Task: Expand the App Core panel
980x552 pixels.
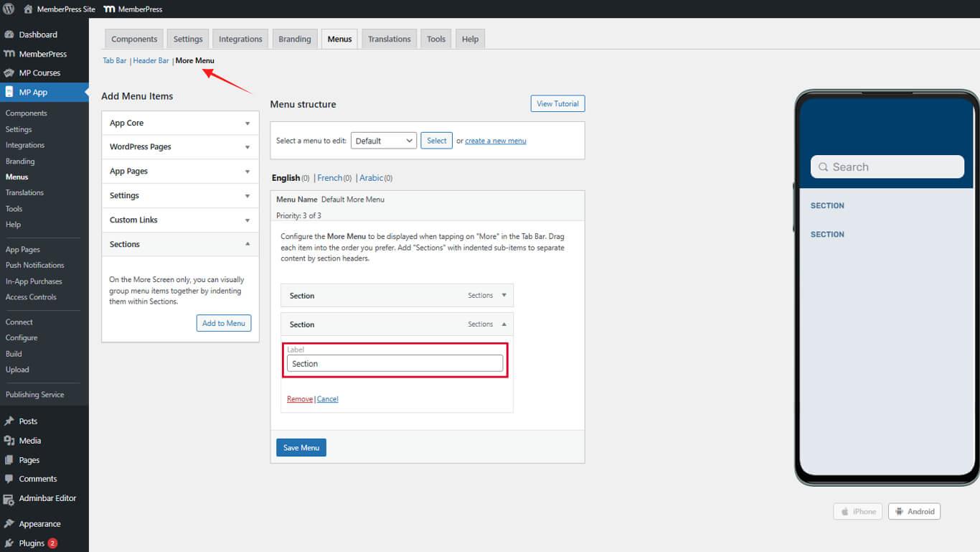Action: pos(248,123)
